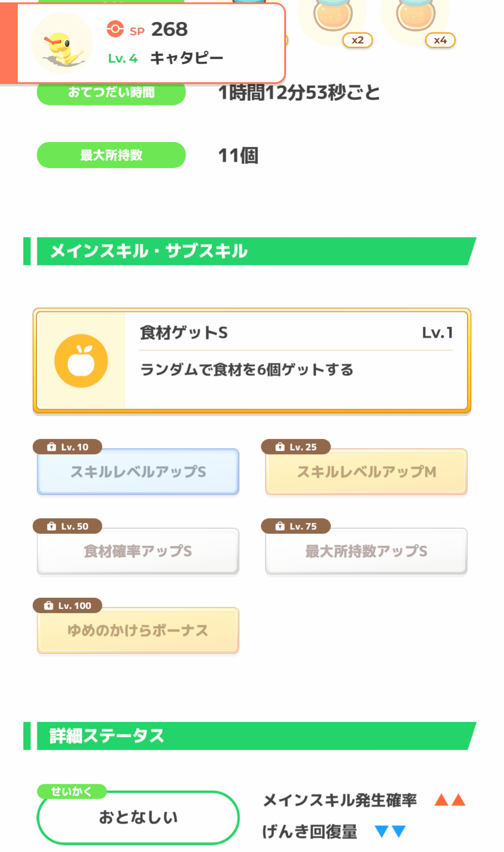
Task: Tap the blue down arrows beside げんき回復量
Action: click(x=390, y=831)
